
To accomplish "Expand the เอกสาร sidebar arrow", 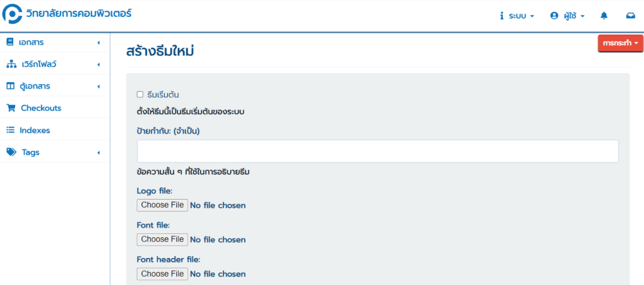I will point(98,43).
